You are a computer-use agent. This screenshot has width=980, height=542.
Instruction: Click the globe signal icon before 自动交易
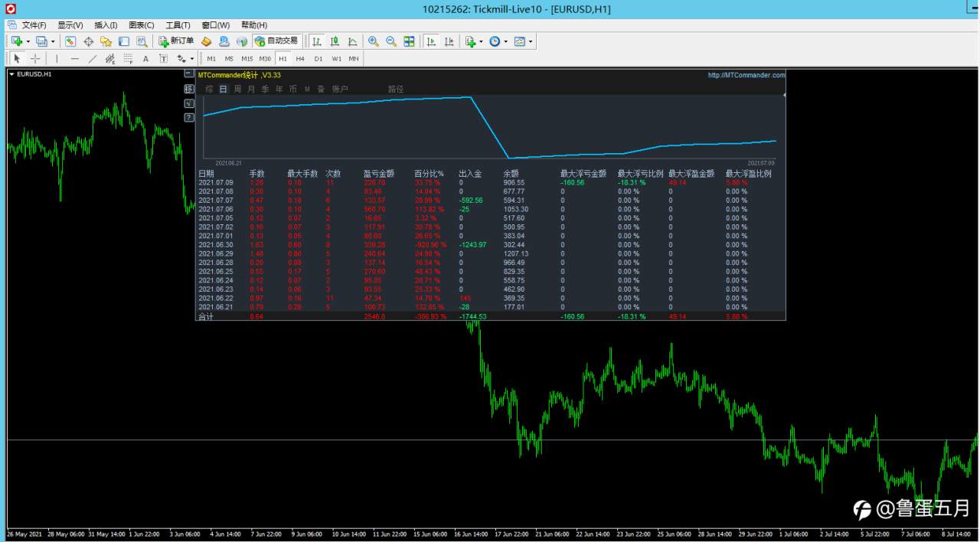[x=242, y=41]
